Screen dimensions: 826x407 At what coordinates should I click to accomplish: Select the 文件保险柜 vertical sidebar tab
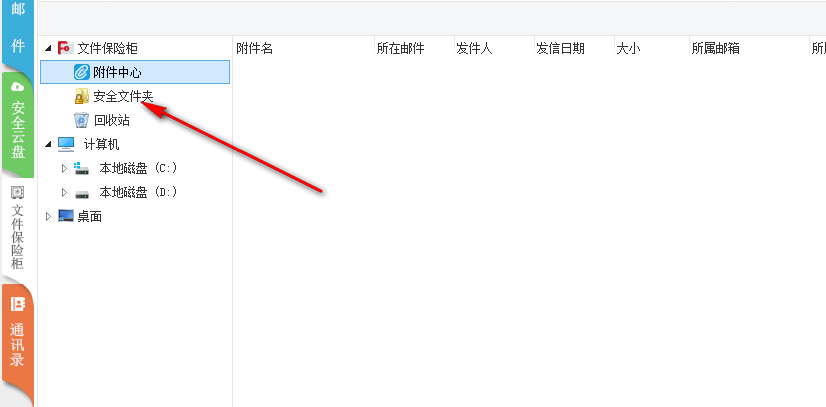click(x=17, y=230)
